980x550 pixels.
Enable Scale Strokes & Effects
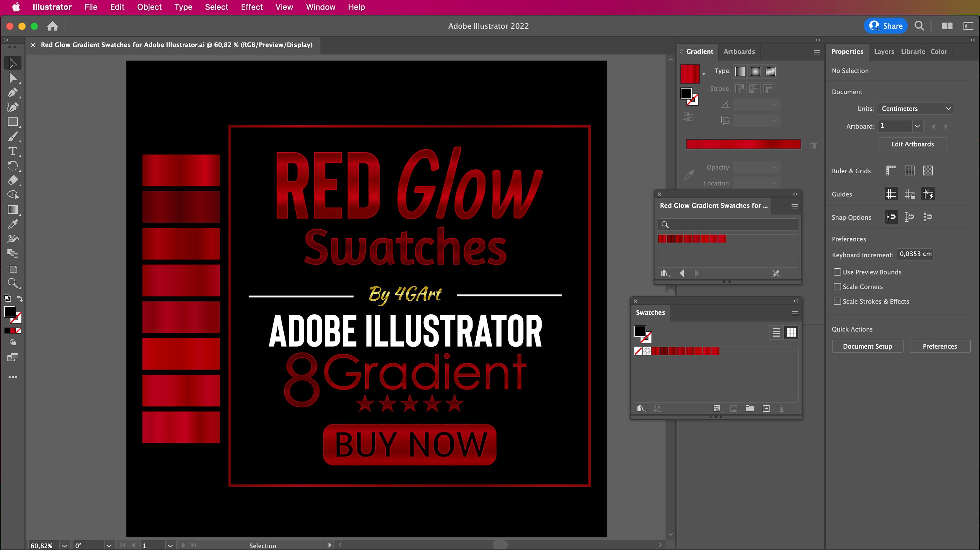click(x=837, y=301)
